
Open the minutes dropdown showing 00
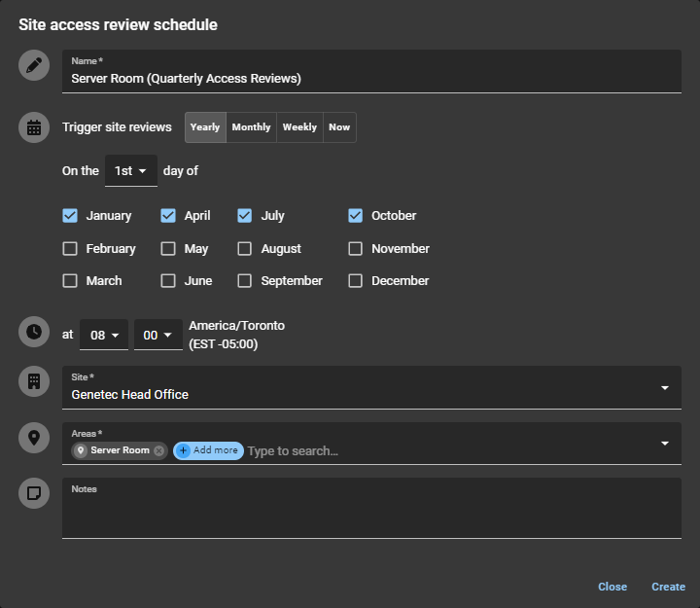coord(158,335)
